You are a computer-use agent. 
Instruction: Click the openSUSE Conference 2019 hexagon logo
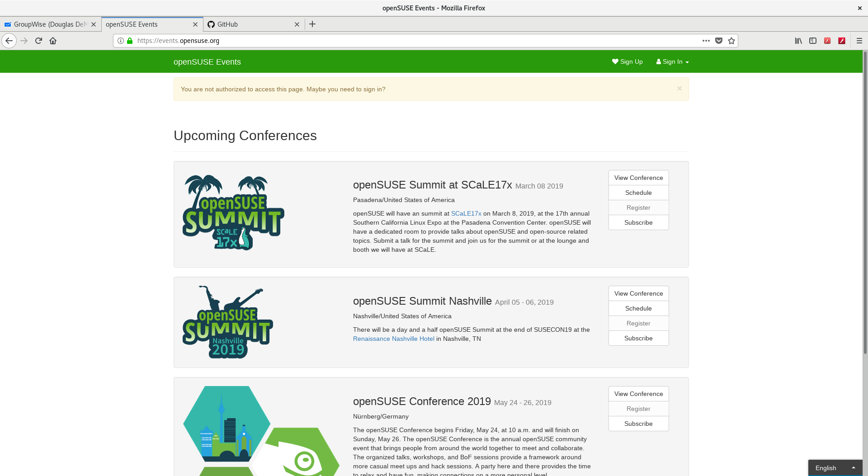point(261,431)
